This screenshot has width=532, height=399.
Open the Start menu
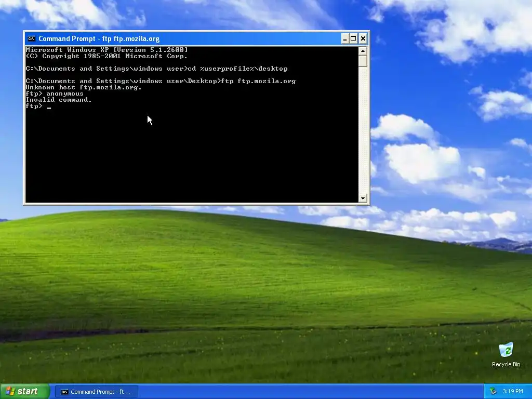pos(25,392)
